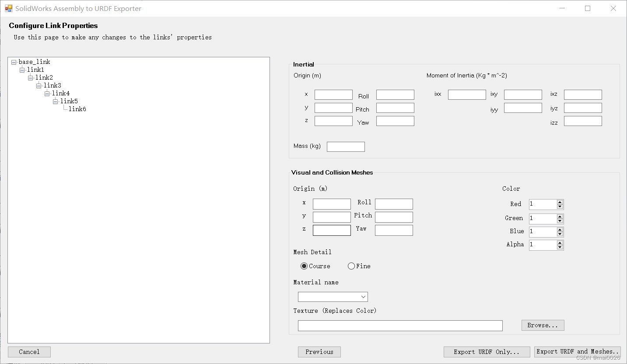The image size is (627, 364).
Task: Increase the Red color value stepper
Action: tap(560, 202)
